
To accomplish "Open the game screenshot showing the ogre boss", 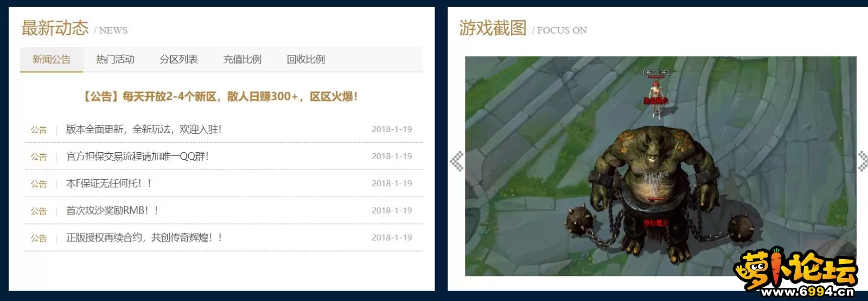I will click(x=661, y=166).
